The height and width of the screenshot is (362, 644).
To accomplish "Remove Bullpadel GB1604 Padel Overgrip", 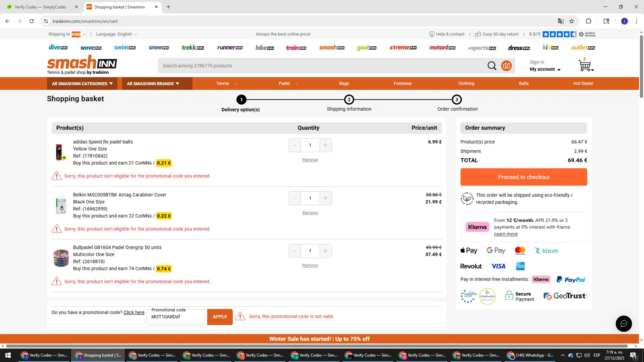I will 310,265.
